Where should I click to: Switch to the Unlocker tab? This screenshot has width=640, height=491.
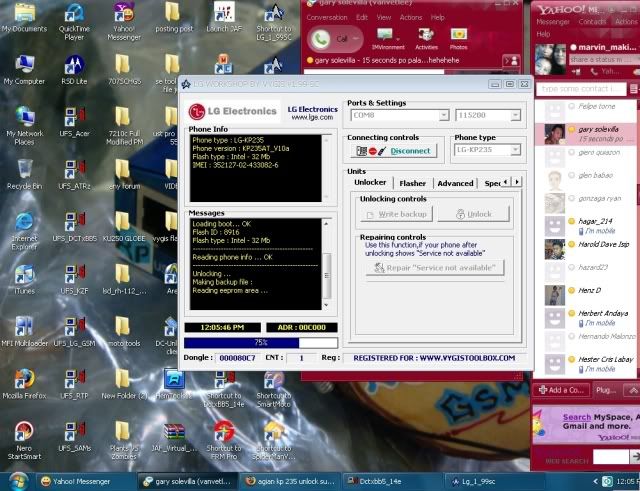coord(370,182)
